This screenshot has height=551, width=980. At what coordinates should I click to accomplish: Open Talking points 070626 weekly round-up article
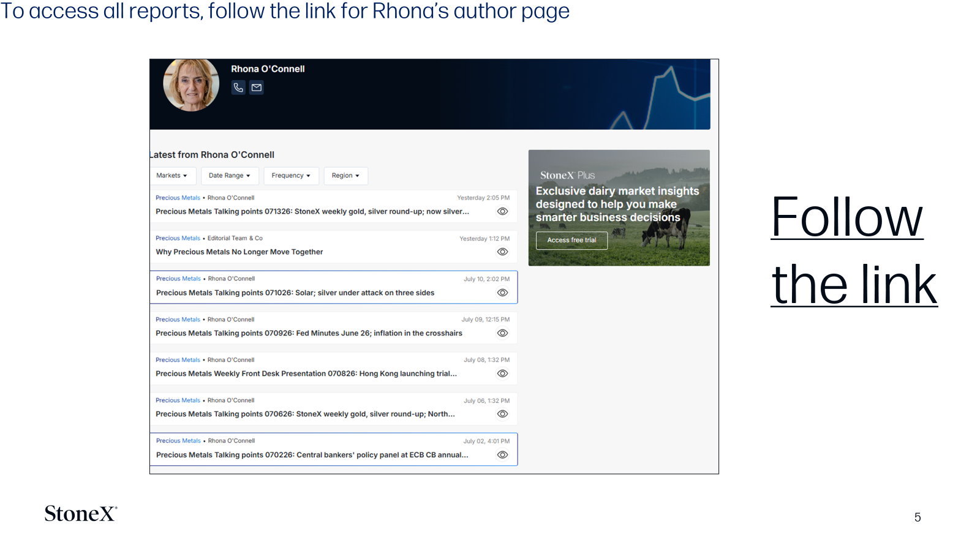coord(305,414)
